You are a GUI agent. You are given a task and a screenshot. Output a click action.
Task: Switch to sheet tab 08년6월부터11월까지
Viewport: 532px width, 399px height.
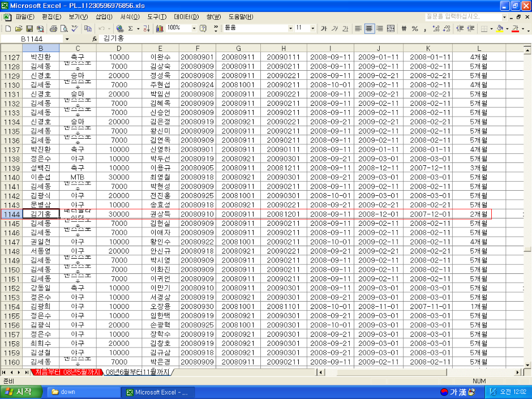[x=138, y=372]
